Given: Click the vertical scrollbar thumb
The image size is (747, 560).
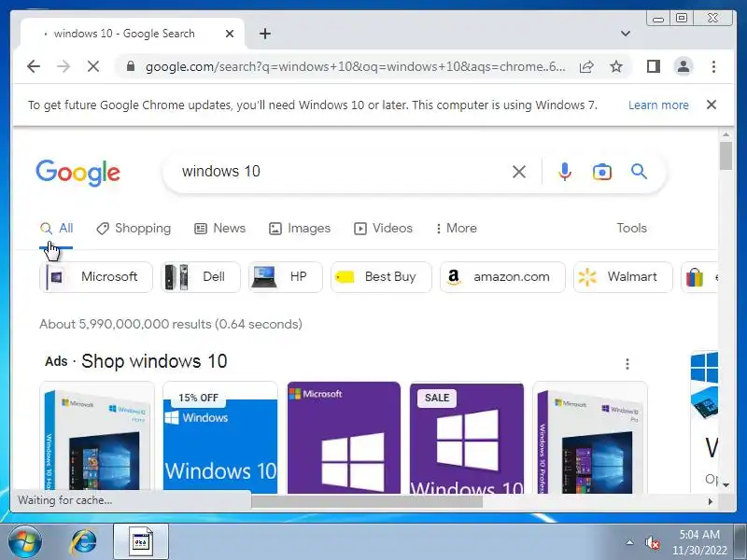Looking at the screenshot, I should tap(726, 156).
